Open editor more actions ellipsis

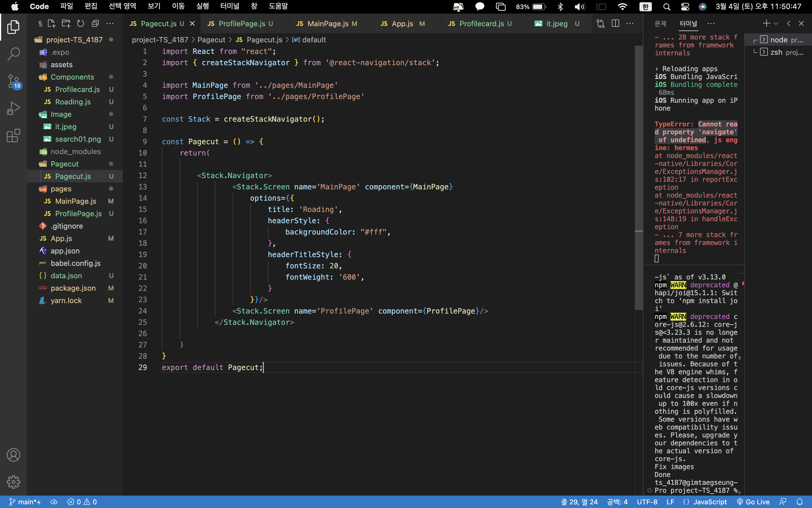630,23
